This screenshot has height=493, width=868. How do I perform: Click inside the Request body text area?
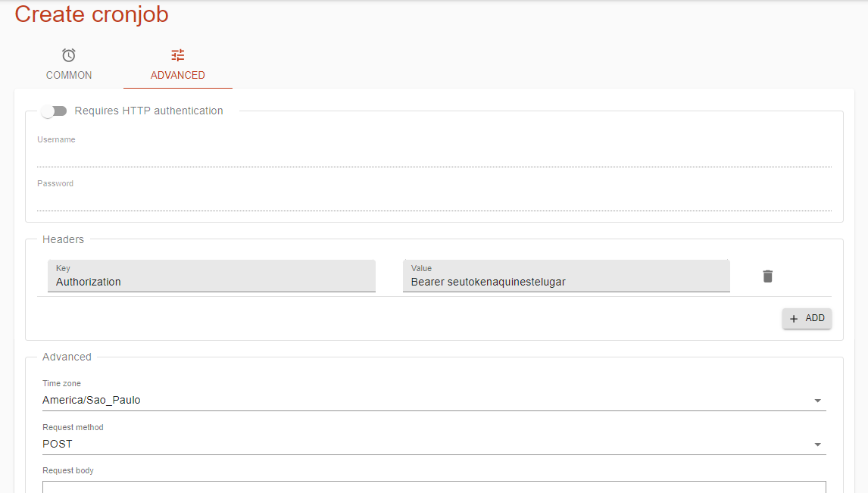[434, 487]
